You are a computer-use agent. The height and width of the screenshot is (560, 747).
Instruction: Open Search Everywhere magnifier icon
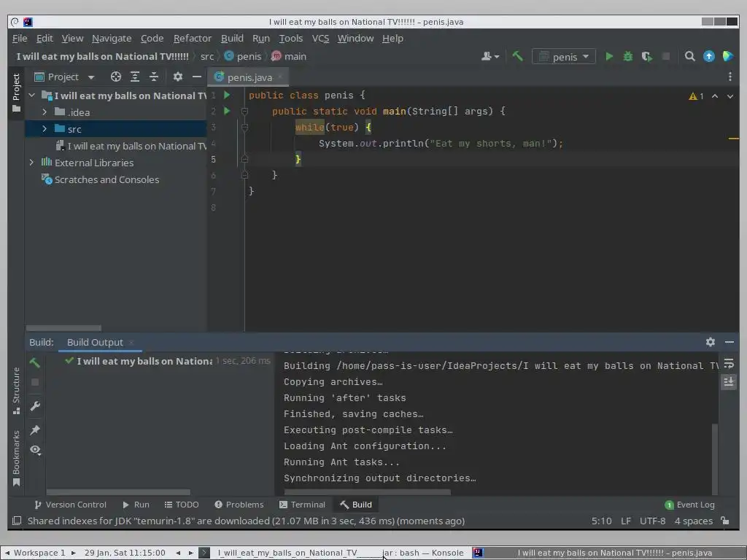coord(689,56)
